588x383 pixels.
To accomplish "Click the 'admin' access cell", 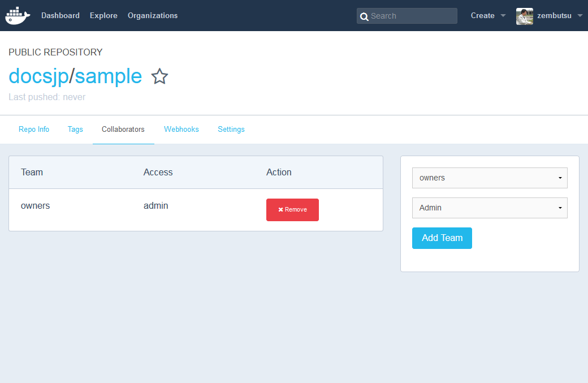I will (x=155, y=205).
